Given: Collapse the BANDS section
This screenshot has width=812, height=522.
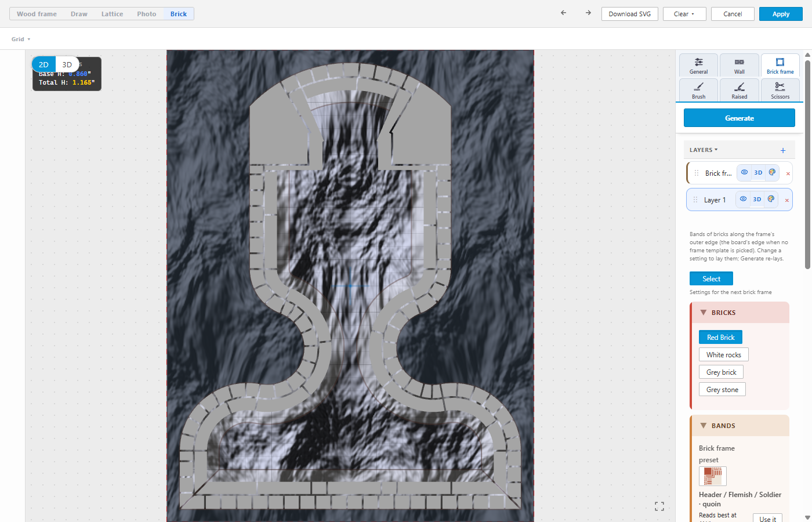Looking at the screenshot, I should point(704,426).
